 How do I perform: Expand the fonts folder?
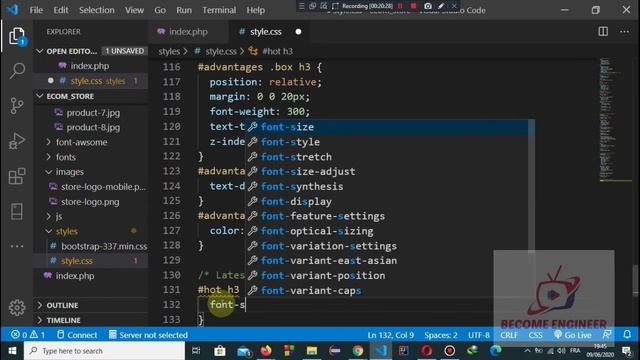point(66,157)
